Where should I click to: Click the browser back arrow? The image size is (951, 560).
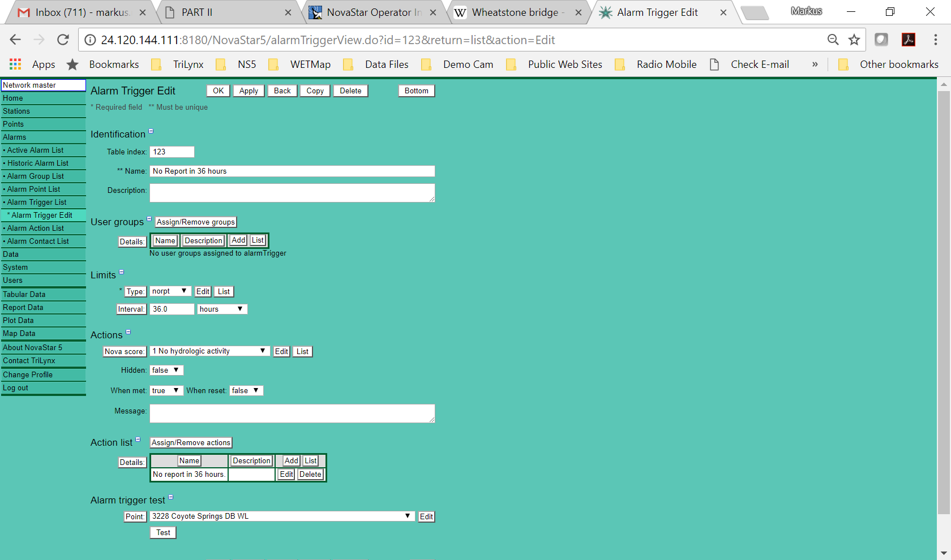click(15, 40)
